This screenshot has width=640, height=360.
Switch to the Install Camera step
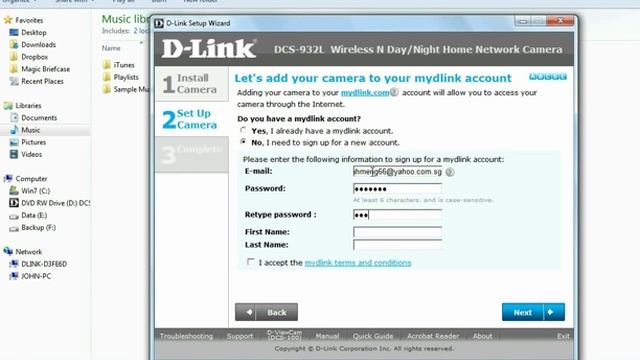pyautogui.click(x=191, y=84)
